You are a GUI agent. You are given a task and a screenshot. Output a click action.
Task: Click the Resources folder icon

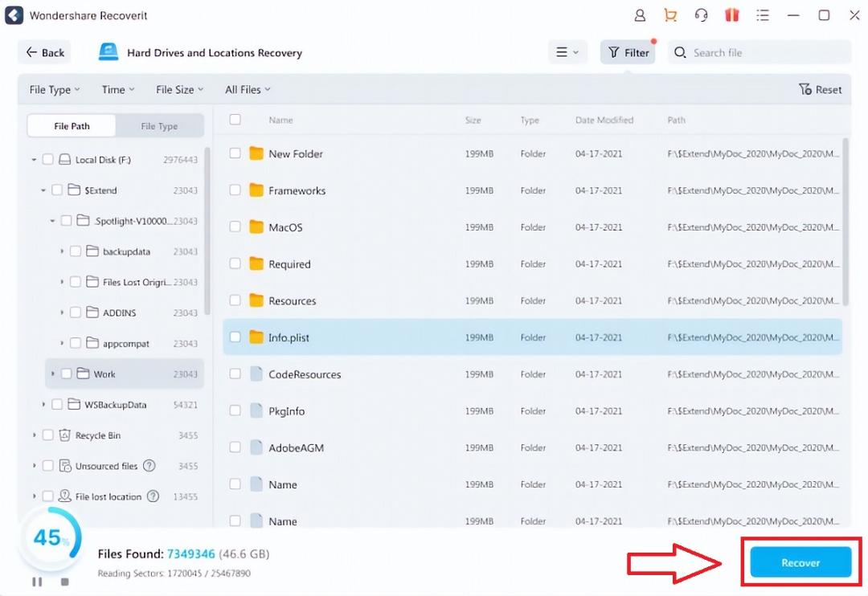click(x=256, y=300)
